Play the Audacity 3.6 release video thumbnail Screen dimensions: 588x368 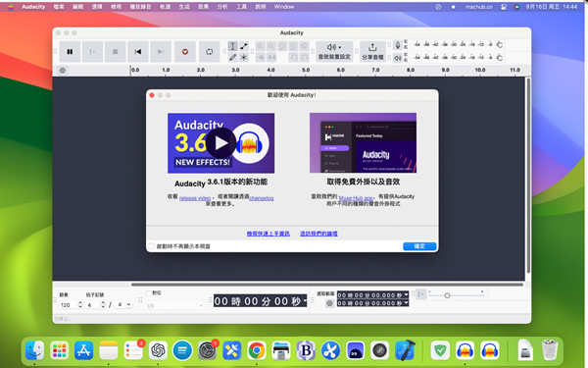(220, 143)
